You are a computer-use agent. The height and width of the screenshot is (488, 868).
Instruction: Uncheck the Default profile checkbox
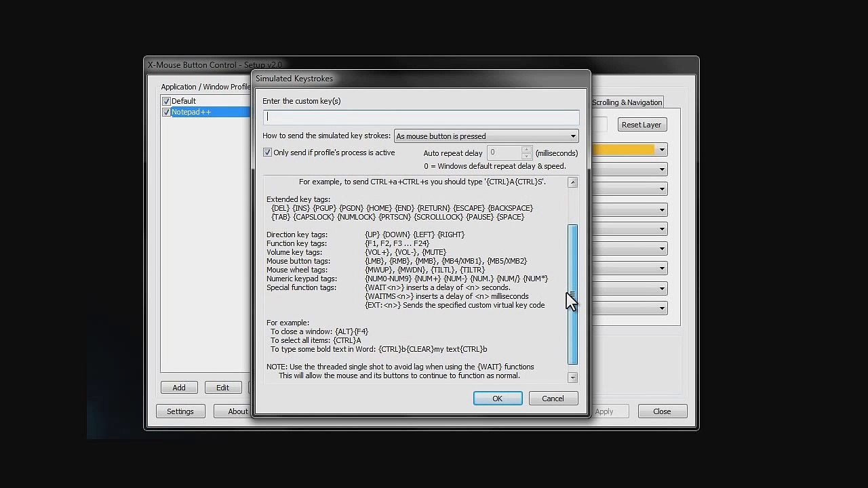tap(166, 101)
